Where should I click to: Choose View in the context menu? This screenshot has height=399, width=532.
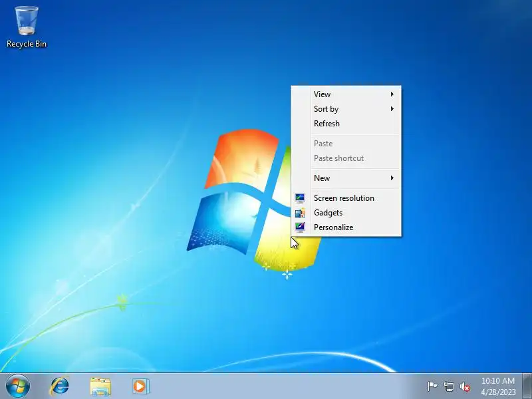point(346,94)
